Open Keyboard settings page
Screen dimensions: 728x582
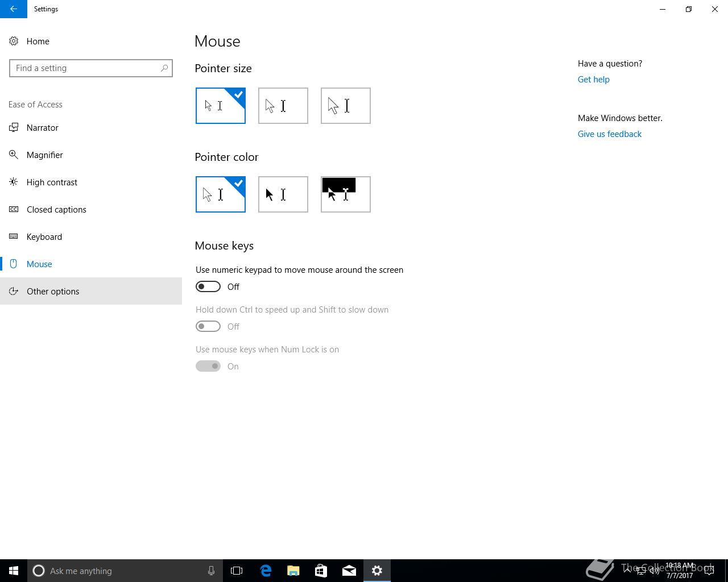click(91, 237)
